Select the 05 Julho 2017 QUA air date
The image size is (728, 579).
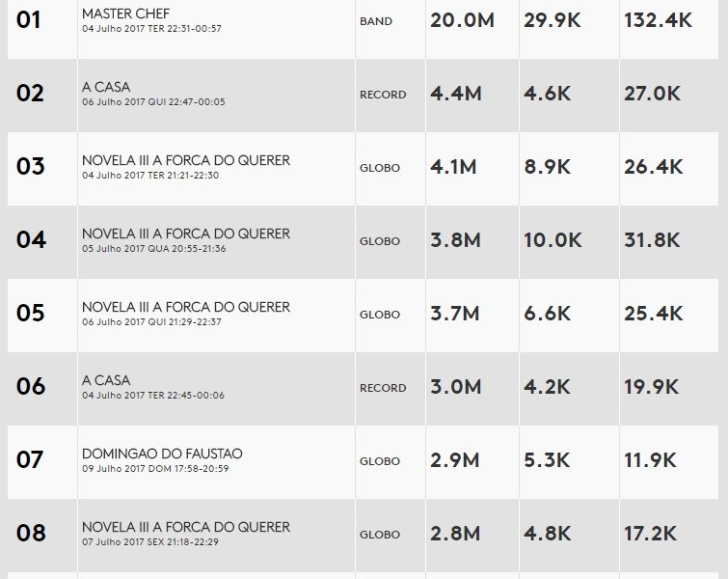153,249
